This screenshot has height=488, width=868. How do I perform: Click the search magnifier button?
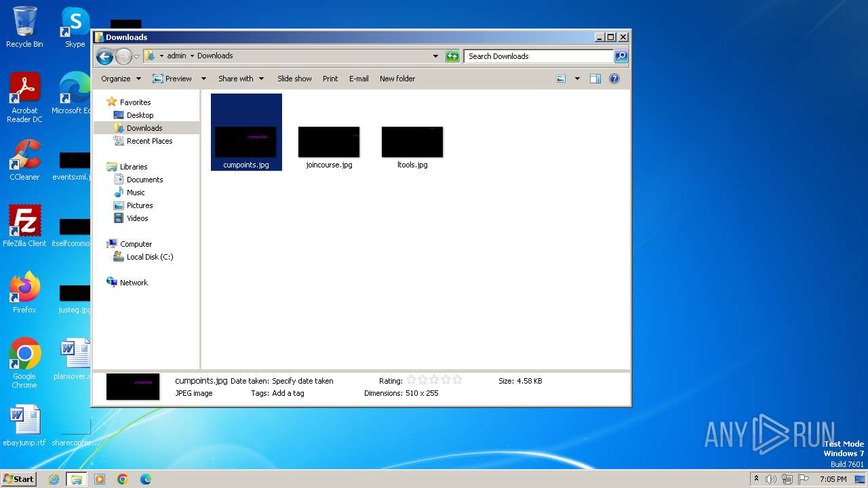tap(620, 56)
